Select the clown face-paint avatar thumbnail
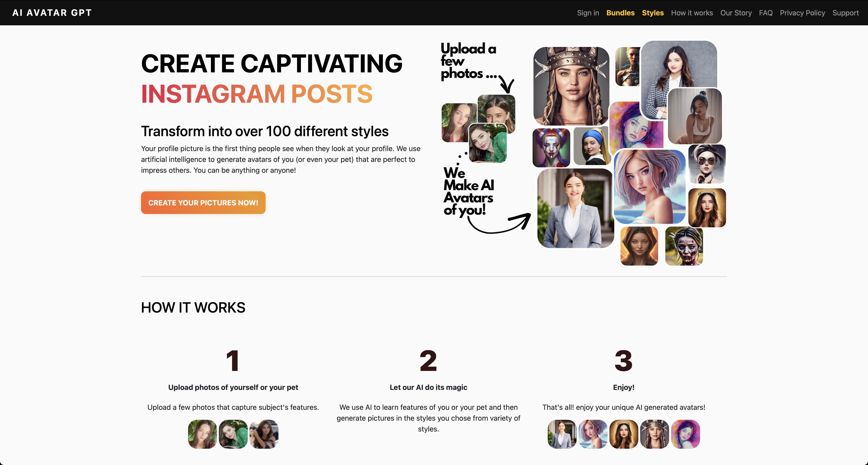 [551, 148]
